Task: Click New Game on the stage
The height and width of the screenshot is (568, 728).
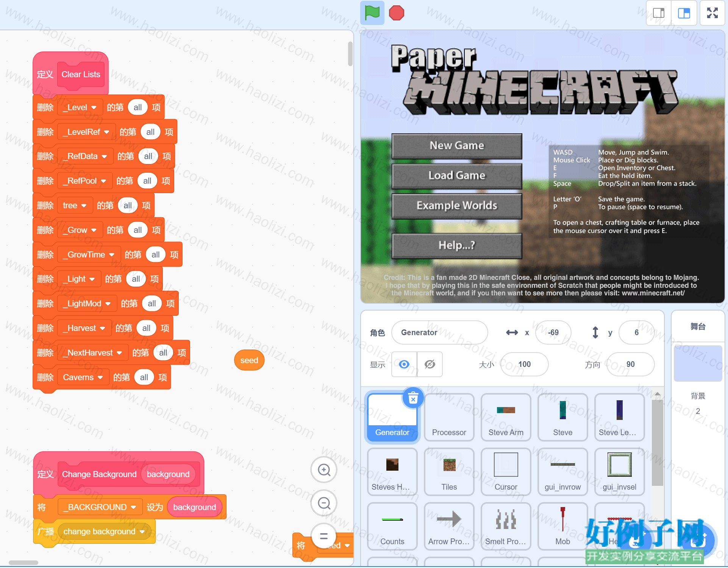Action: click(457, 146)
